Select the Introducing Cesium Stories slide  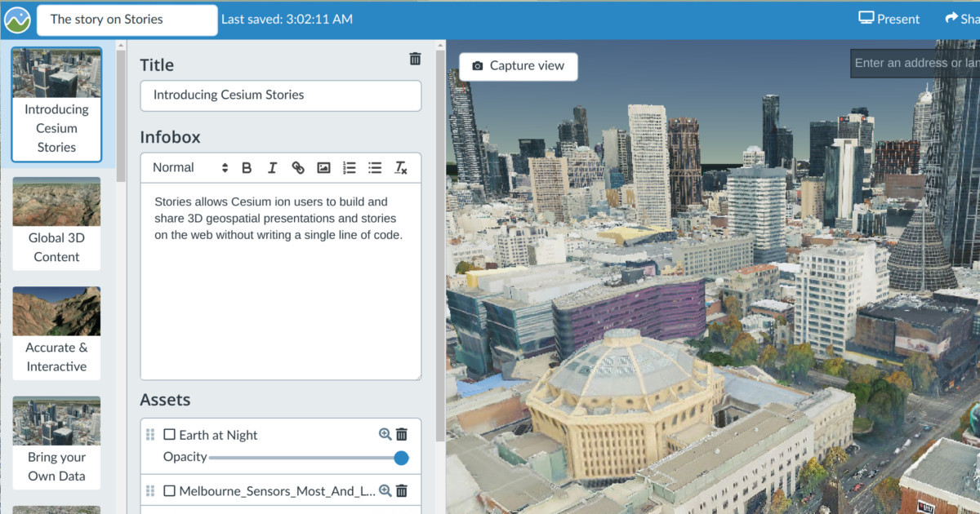[56, 104]
